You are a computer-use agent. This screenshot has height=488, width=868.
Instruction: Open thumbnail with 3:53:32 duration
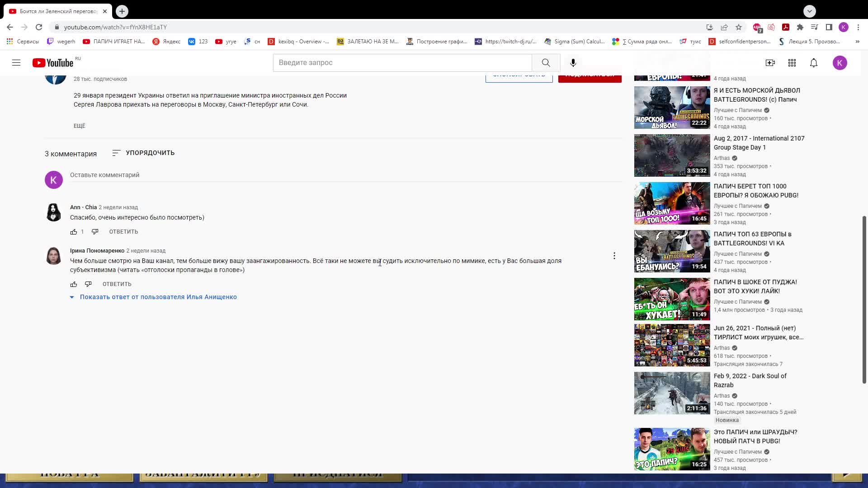tap(672, 155)
